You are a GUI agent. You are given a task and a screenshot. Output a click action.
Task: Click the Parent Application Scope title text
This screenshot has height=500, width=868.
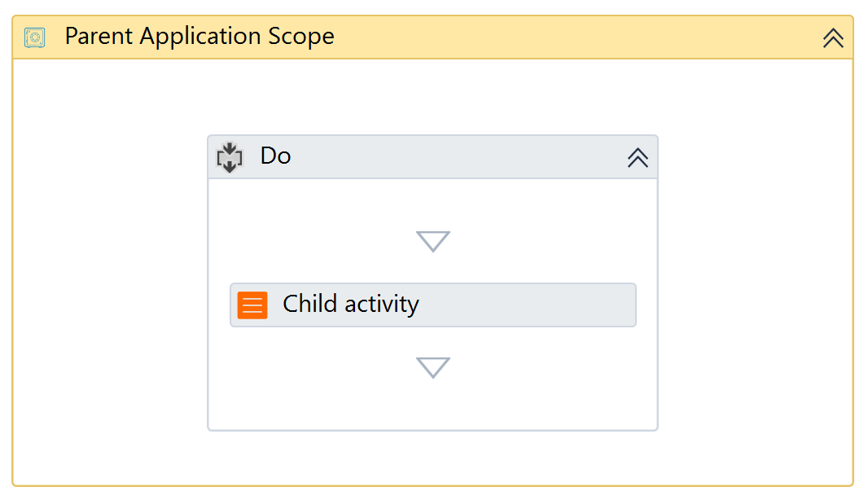point(199,36)
